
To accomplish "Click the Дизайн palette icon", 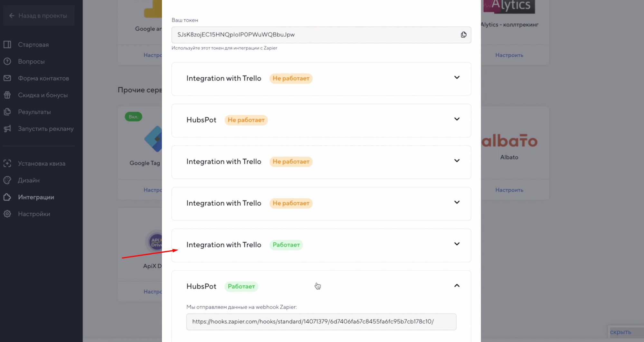I will [7, 180].
